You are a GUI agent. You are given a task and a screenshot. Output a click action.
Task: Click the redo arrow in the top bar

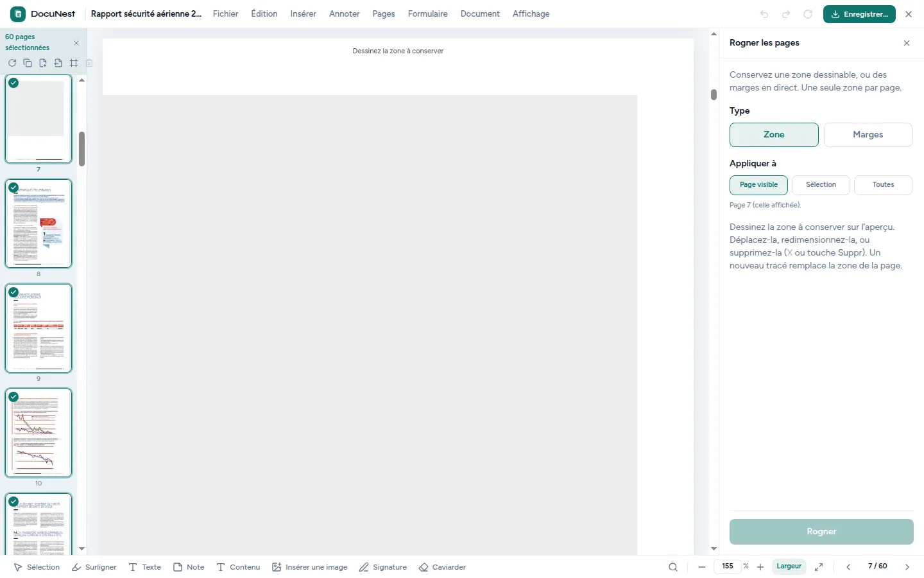coord(786,14)
